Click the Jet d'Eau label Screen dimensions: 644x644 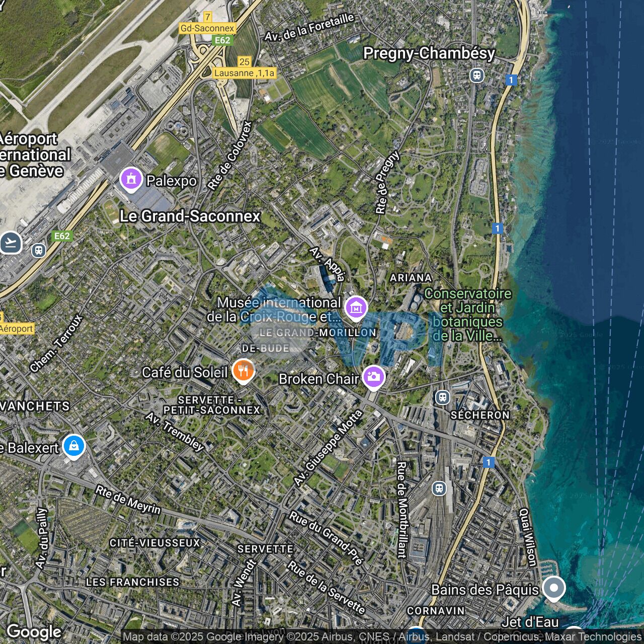click(x=530, y=622)
